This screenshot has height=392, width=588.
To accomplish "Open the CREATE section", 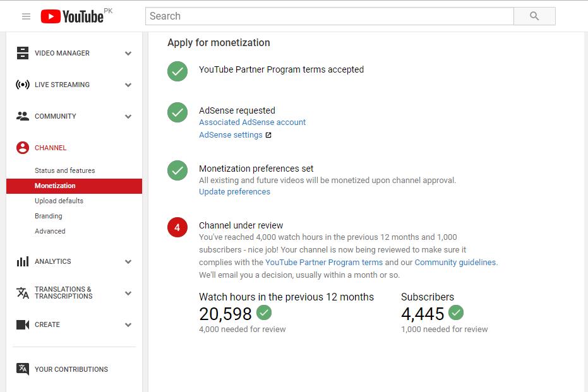I will coord(47,324).
